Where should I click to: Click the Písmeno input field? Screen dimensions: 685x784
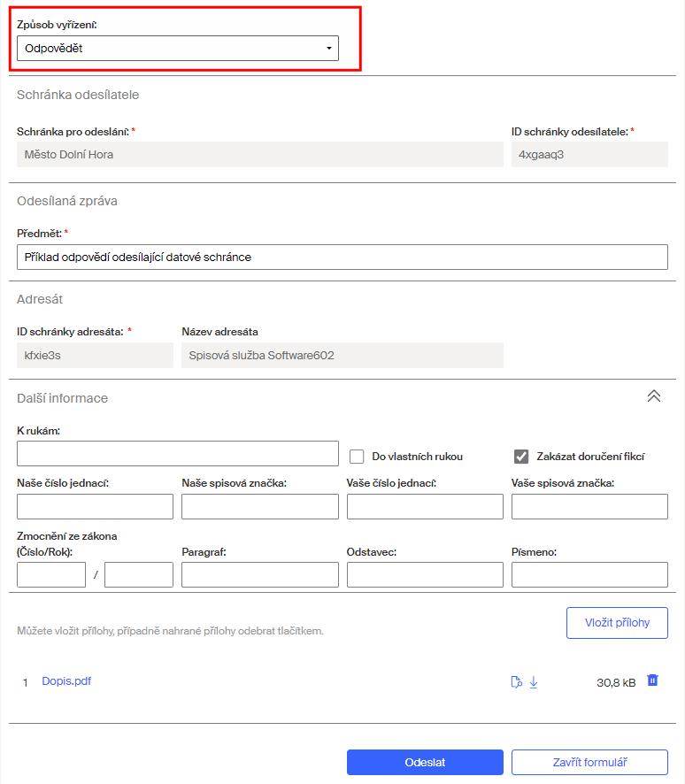click(589, 574)
